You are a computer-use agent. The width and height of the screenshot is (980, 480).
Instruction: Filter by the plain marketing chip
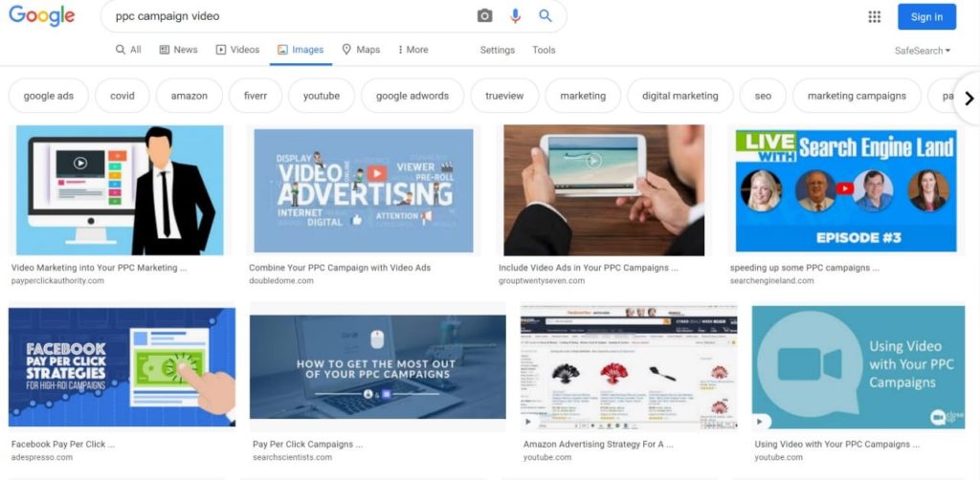coord(583,97)
